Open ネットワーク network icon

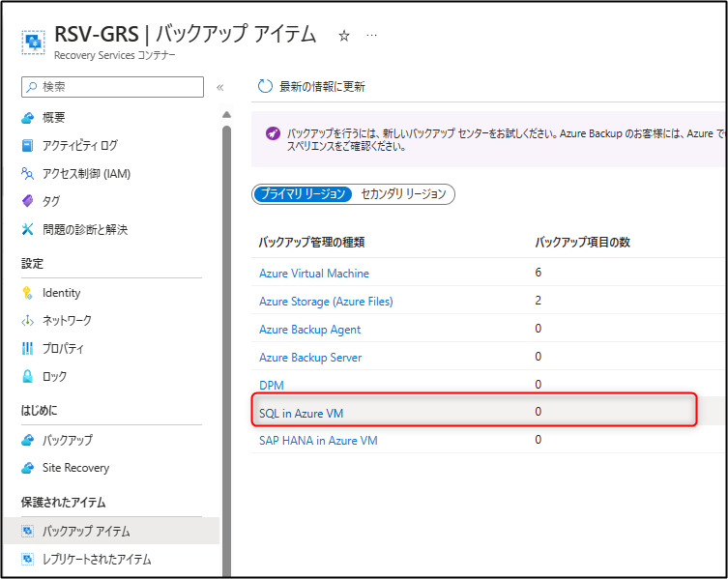(28, 321)
